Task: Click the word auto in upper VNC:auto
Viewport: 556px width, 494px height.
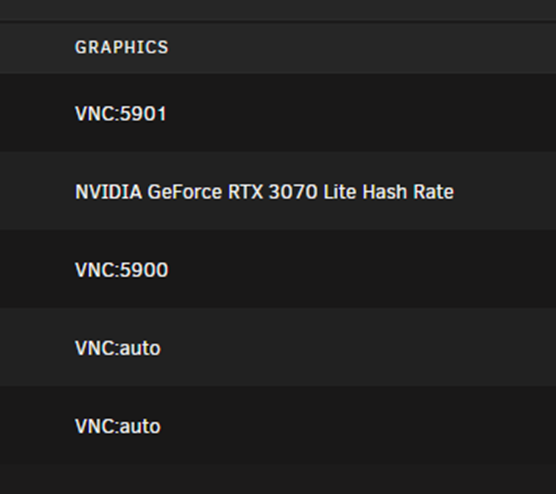Action: tap(140, 348)
